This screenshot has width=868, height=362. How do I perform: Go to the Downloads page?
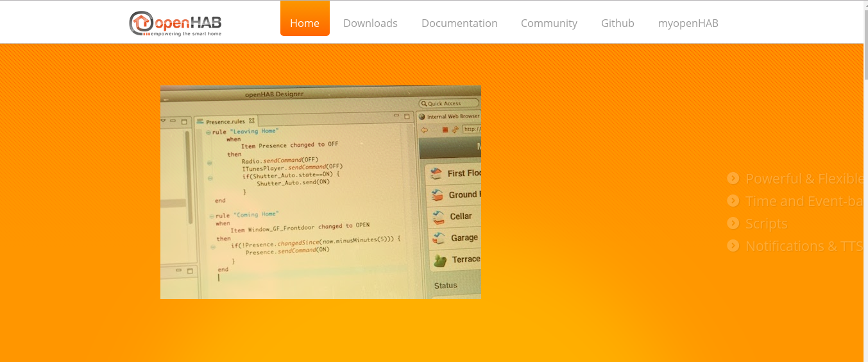pos(370,23)
